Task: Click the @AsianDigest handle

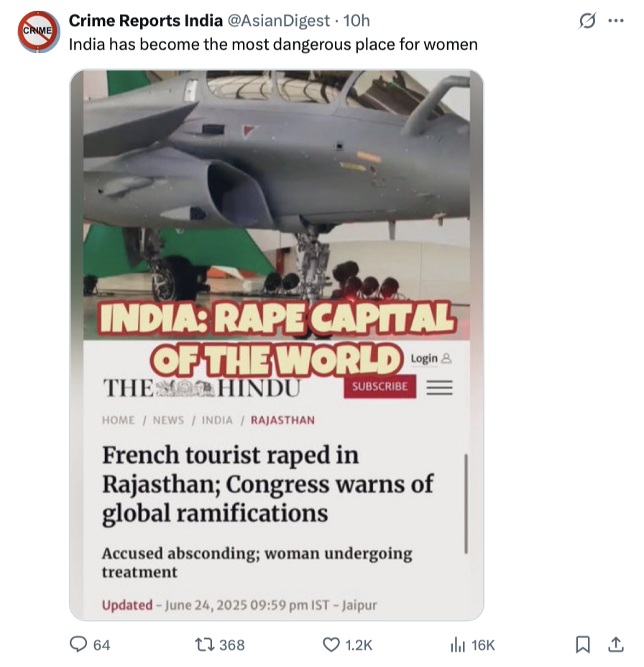Action: click(279, 20)
